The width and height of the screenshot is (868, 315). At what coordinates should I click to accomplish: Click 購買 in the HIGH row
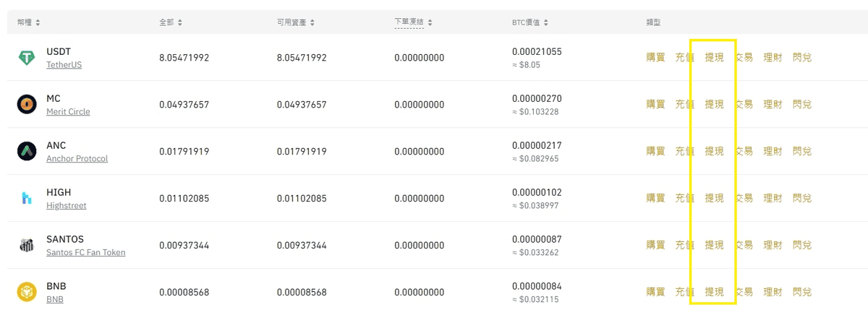click(655, 199)
